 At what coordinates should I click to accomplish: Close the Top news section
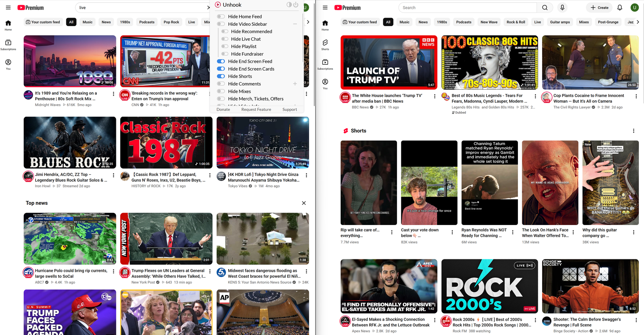(x=304, y=203)
